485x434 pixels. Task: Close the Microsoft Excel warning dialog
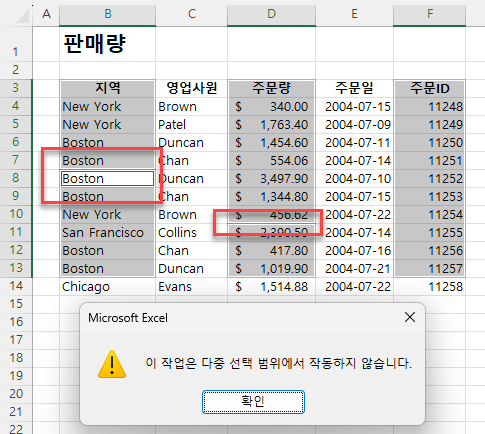pyautogui.click(x=410, y=317)
